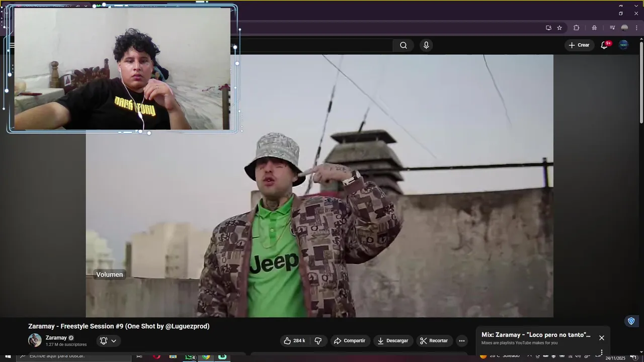Viewport: 644px width, 362px height.
Task: Open the Chrome three-dot menu
Action: [x=636, y=28]
